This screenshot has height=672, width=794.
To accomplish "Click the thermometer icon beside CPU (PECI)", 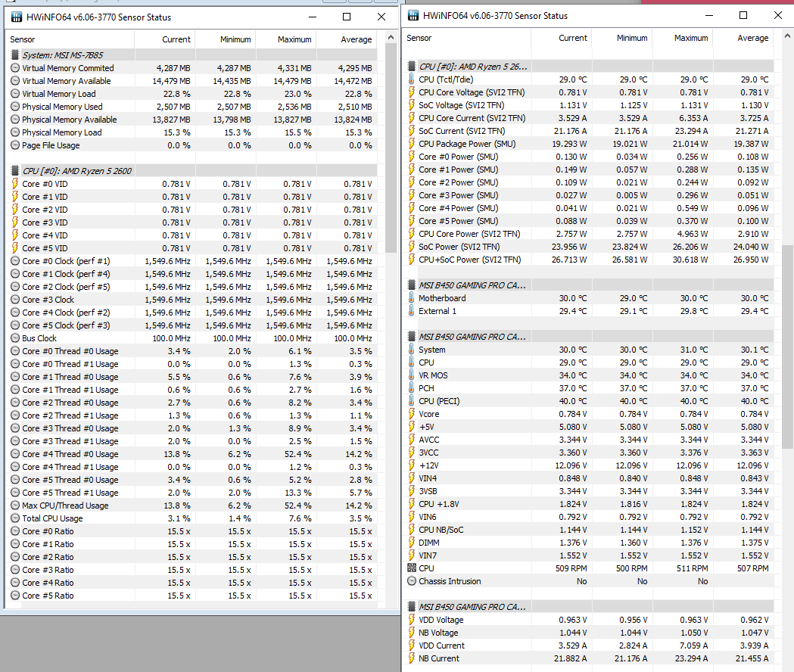I will coord(412,401).
